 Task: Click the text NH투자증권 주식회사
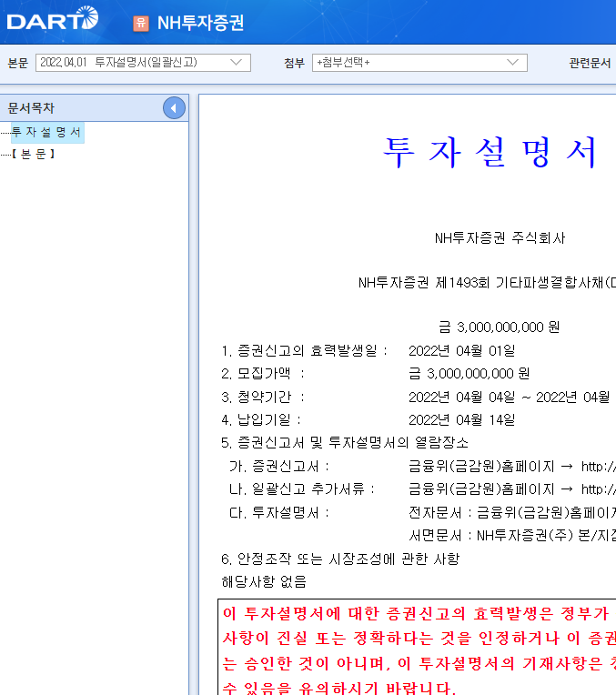pyautogui.click(x=500, y=238)
